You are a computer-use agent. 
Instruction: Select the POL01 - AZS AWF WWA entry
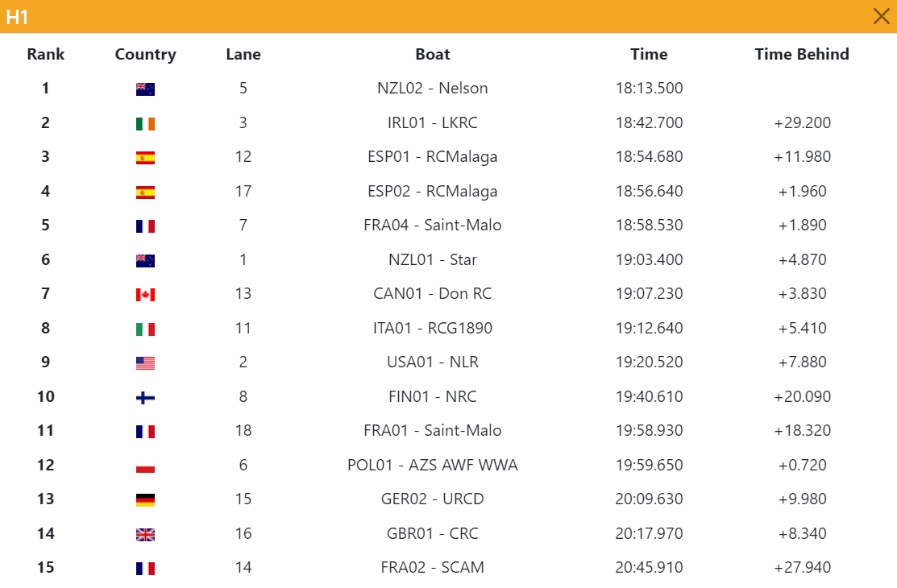[433, 465]
